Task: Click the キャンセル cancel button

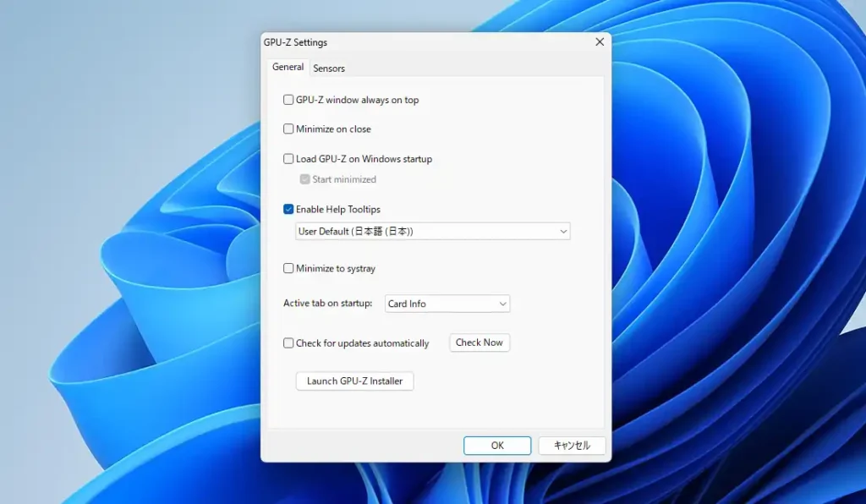Action: [572, 446]
